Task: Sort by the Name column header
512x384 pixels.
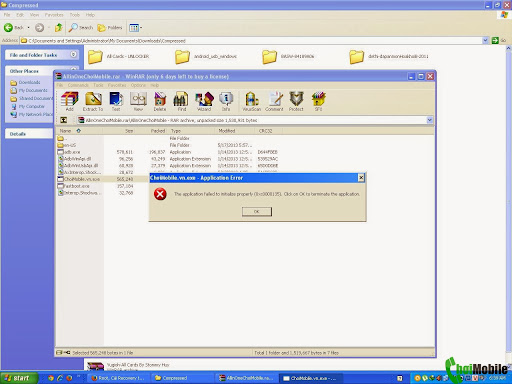Action: point(80,131)
